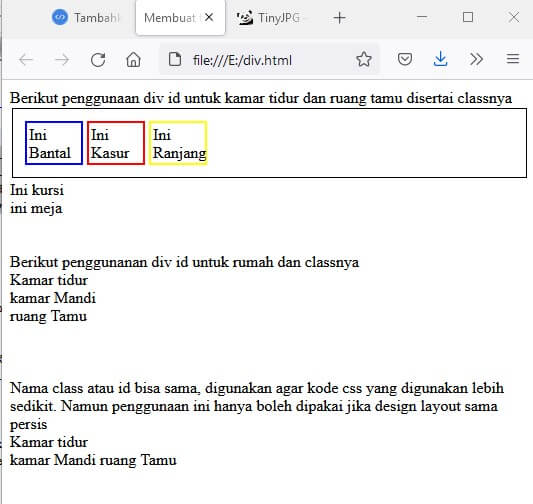Open a new tab with plus button

pos(339,18)
